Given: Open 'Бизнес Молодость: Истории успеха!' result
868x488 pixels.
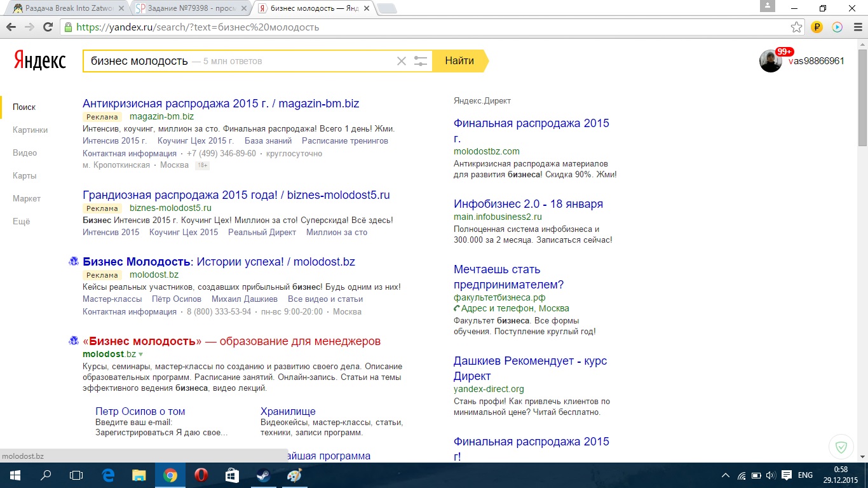Looking at the screenshot, I should (x=219, y=262).
